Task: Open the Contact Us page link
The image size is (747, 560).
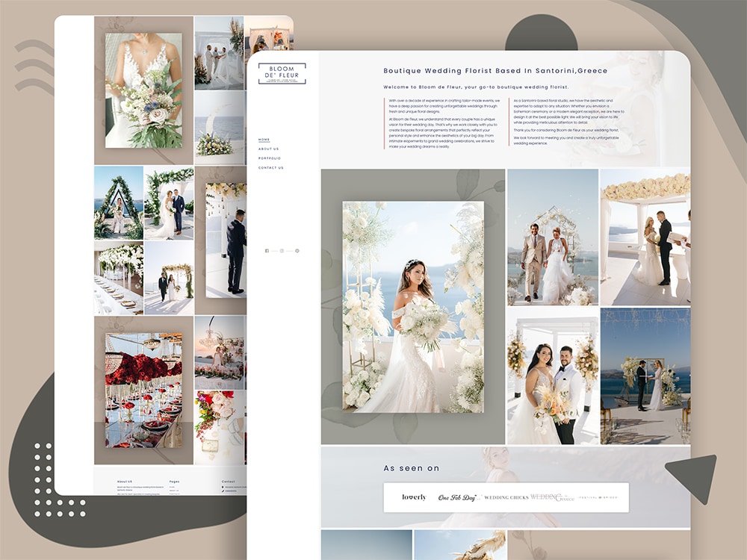Action: point(270,168)
